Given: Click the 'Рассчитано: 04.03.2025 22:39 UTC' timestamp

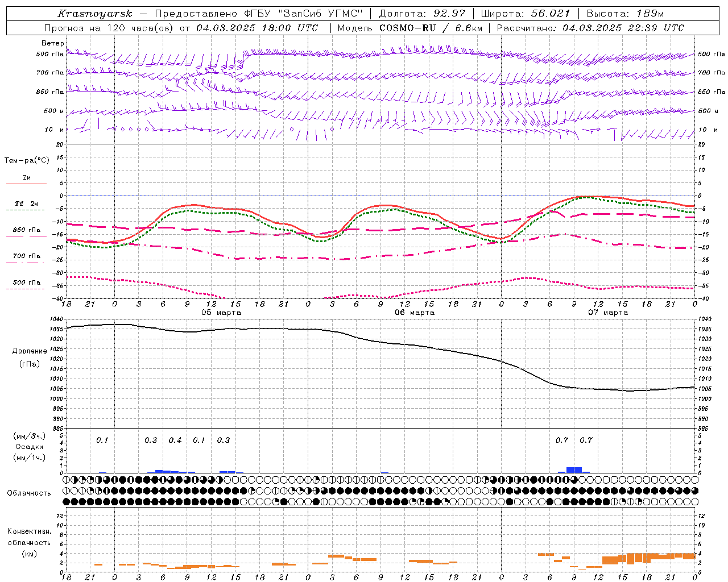Looking at the screenshot, I should [590, 28].
